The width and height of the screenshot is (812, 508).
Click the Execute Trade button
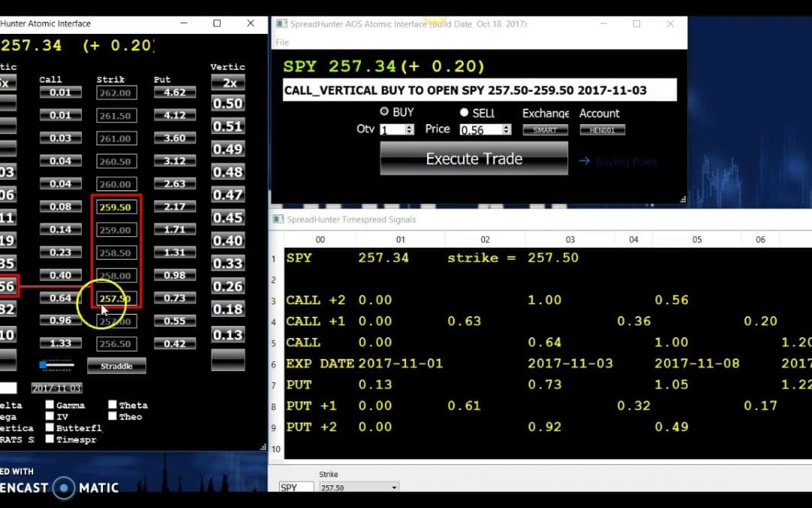(474, 159)
